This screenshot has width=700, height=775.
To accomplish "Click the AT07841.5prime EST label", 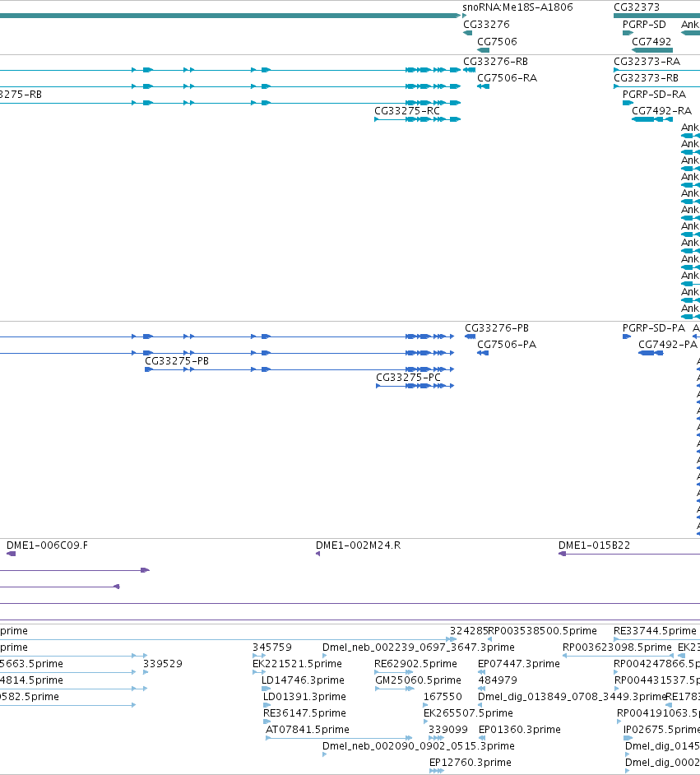I will coord(308,730).
